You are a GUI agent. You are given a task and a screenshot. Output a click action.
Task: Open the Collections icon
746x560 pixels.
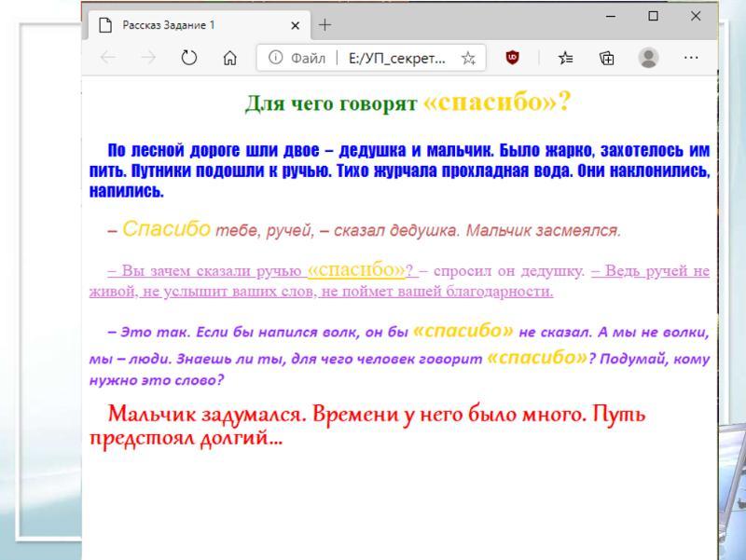point(607,58)
